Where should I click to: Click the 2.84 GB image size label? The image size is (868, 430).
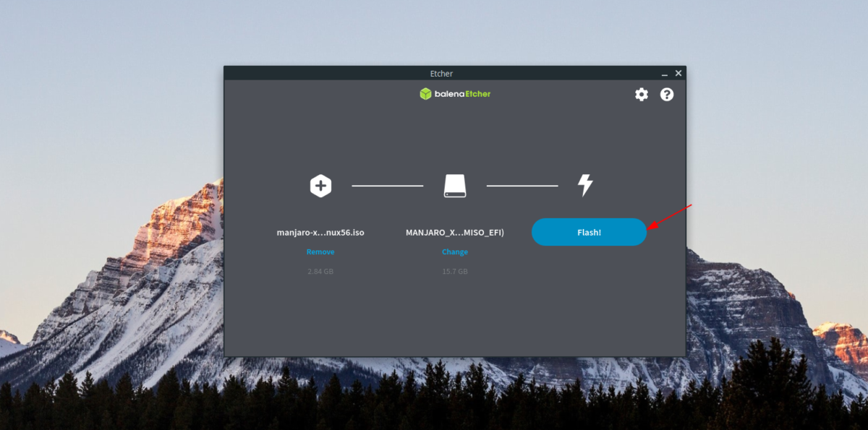point(320,271)
